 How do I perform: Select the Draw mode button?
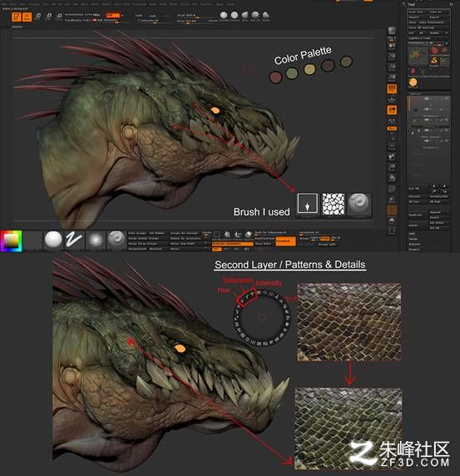tap(27, 17)
